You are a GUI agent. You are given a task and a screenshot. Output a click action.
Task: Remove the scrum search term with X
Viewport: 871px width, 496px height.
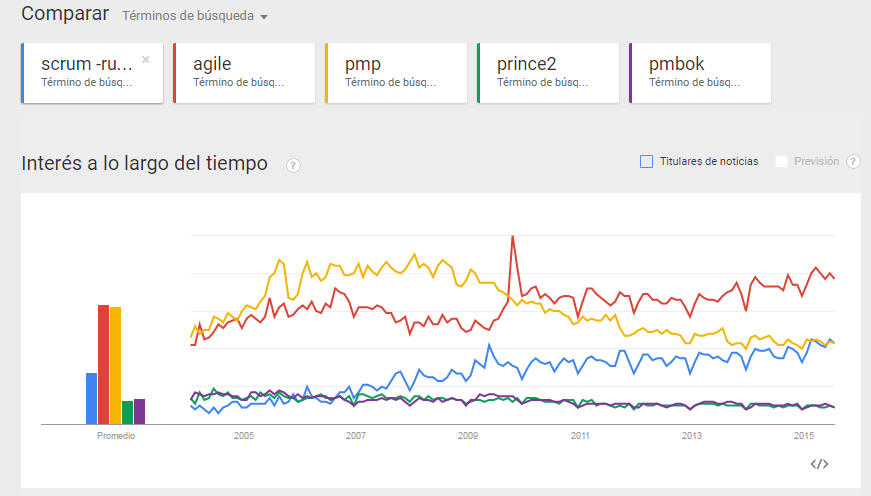tap(146, 60)
